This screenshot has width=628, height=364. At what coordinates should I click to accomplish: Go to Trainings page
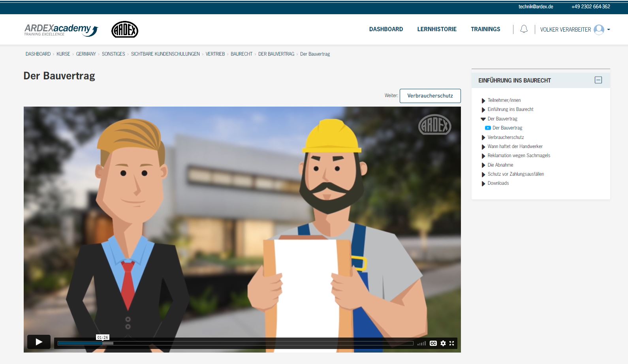pyautogui.click(x=485, y=29)
